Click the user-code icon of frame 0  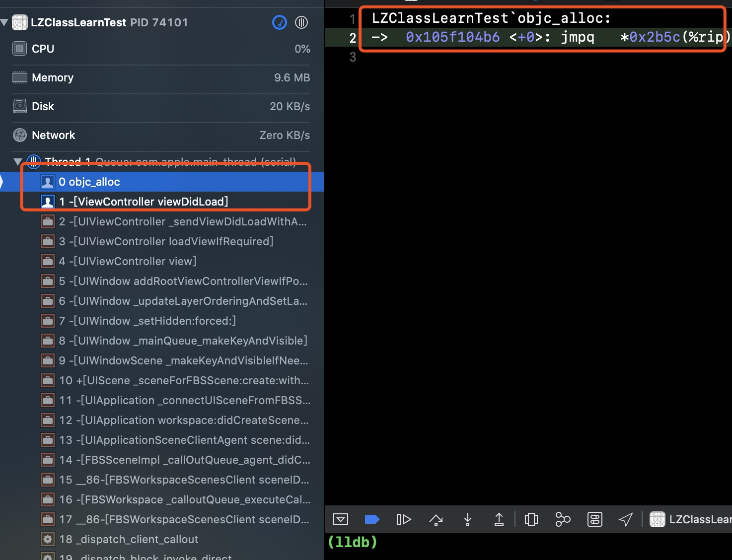pos(48,182)
